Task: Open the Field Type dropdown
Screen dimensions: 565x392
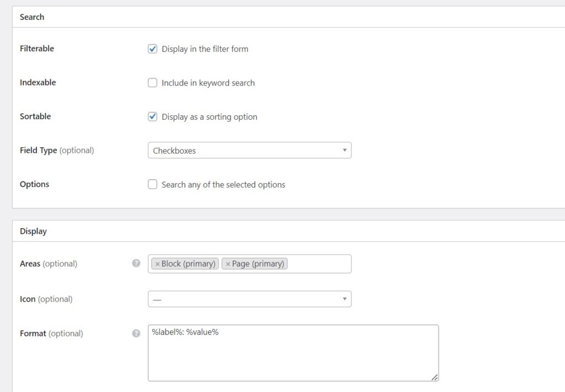Action: (x=249, y=150)
